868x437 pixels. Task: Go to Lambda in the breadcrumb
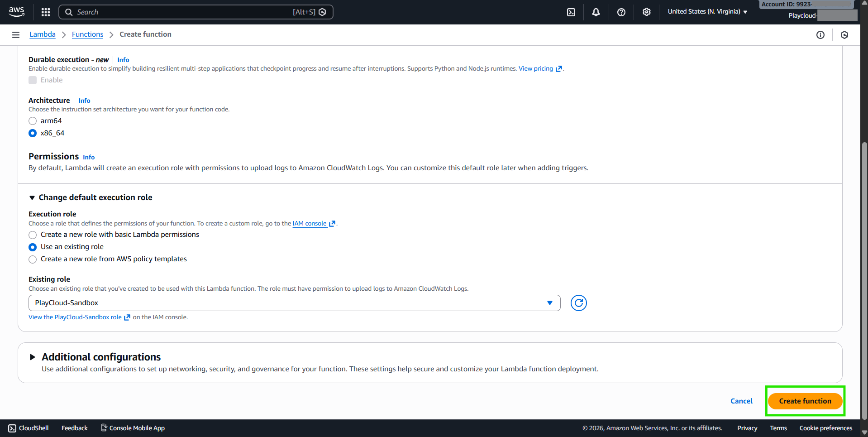(x=43, y=34)
